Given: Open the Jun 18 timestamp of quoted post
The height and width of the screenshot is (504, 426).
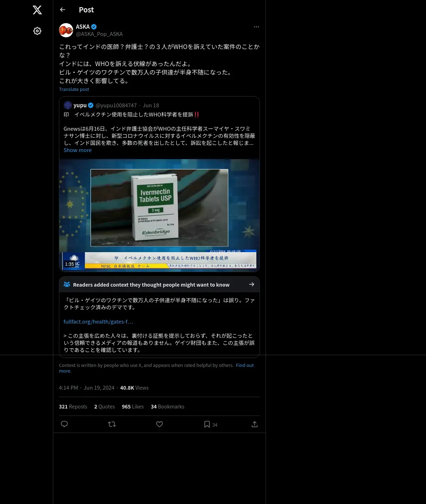Looking at the screenshot, I should pyautogui.click(x=151, y=105).
